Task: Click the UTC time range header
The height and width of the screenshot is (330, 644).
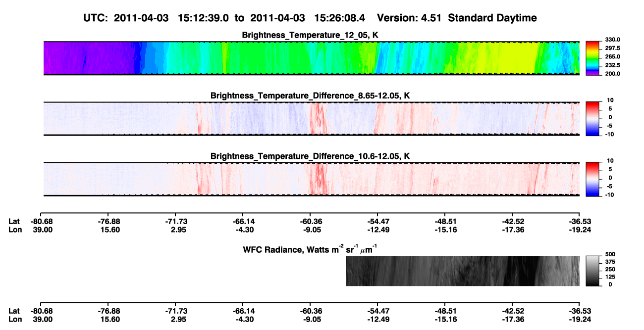Action: [226, 18]
